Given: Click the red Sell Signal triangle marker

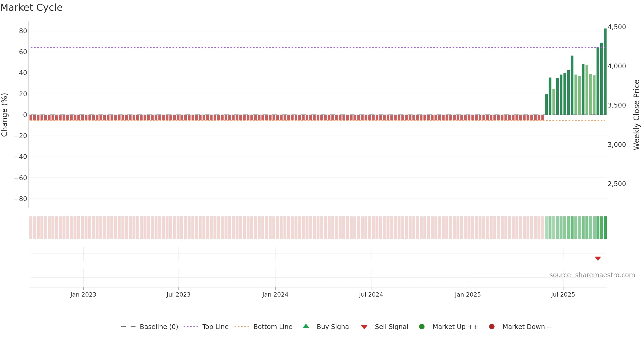Looking at the screenshot, I should tap(598, 258).
